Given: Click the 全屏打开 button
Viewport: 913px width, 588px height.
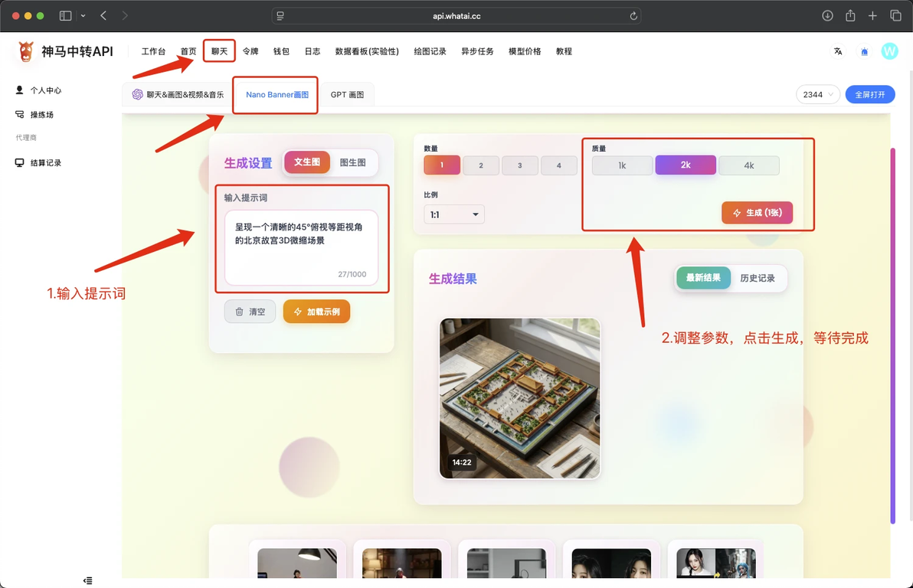Looking at the screenshot, I should [x=870, y=94].
